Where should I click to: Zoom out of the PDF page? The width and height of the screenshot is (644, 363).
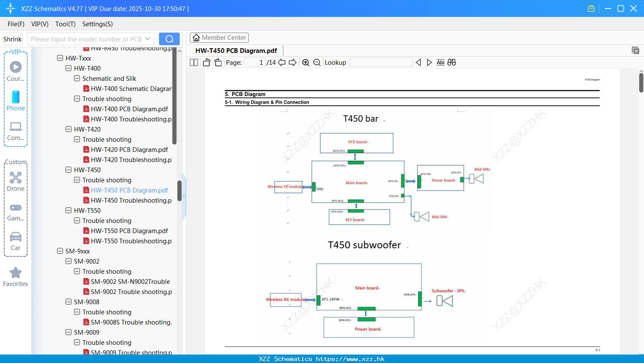[316, 62]
